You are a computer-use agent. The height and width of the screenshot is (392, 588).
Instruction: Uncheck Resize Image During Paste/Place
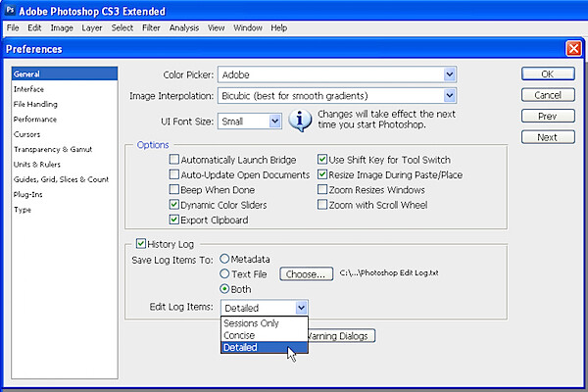point(322,174)
